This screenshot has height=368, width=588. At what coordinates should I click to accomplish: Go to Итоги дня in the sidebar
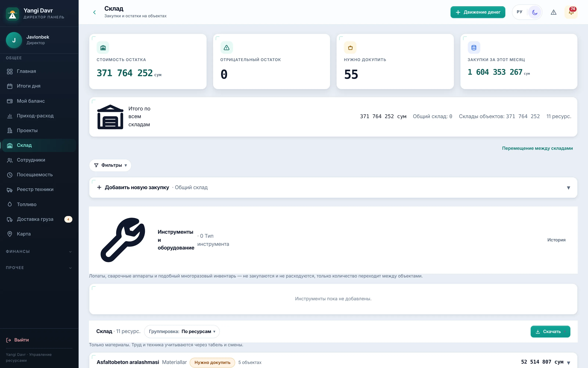39,86
